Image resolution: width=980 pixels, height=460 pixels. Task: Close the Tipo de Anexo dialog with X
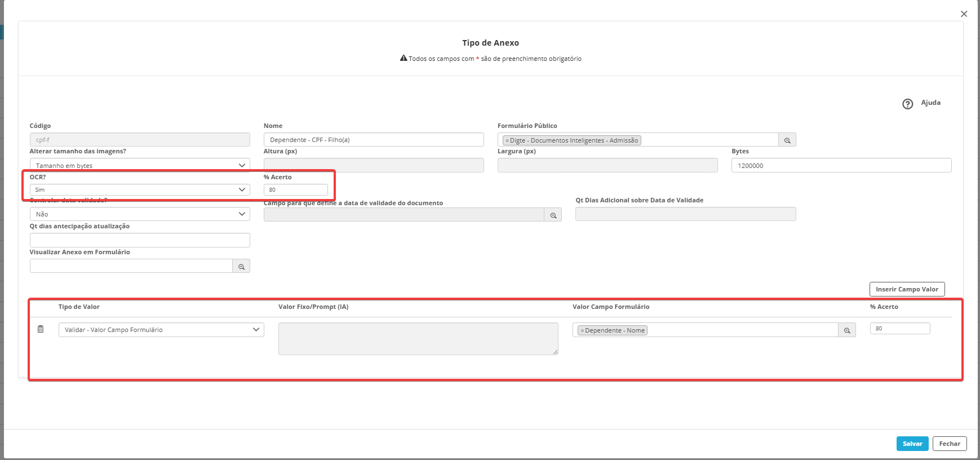pos(964,14)
